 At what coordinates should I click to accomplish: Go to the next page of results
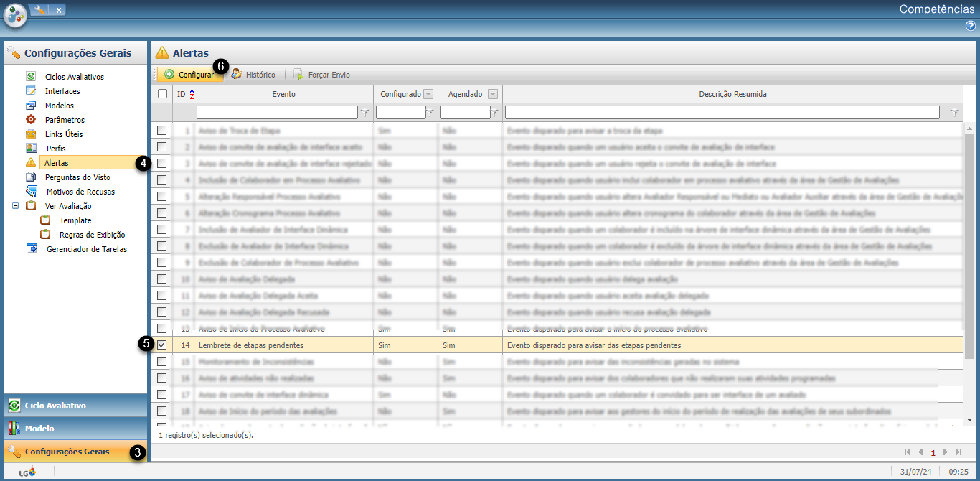tap(946, 452)
